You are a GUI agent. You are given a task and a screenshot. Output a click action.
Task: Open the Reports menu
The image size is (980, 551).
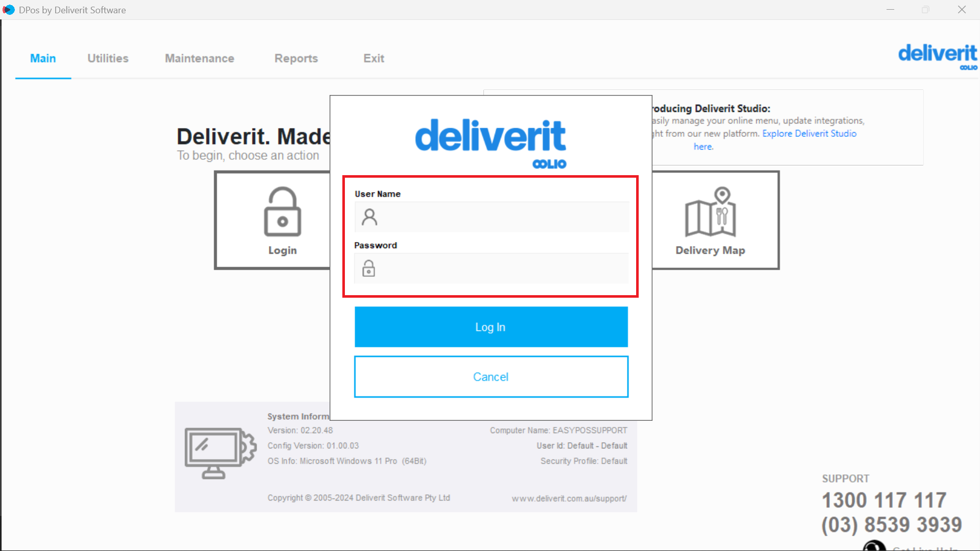pyautogui.click(x=296, y=58)
